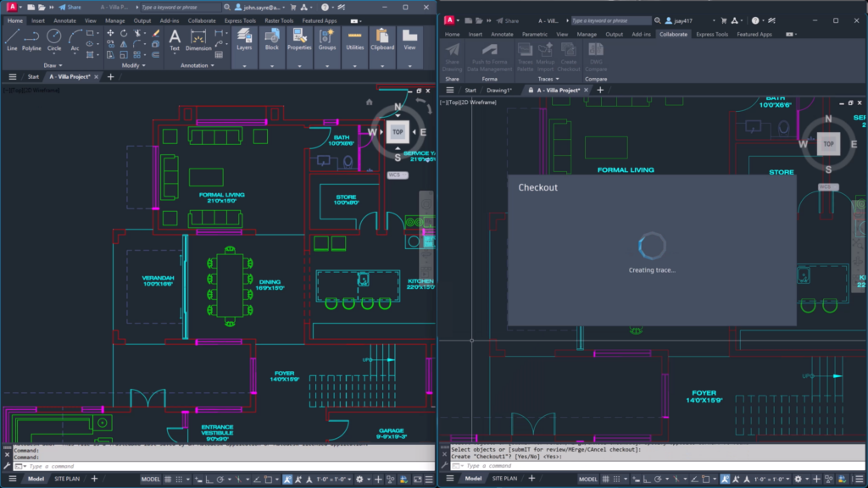This screenshot has width=868, height=488.
Task: Click the Dimension tool
Action: [198, 40]
